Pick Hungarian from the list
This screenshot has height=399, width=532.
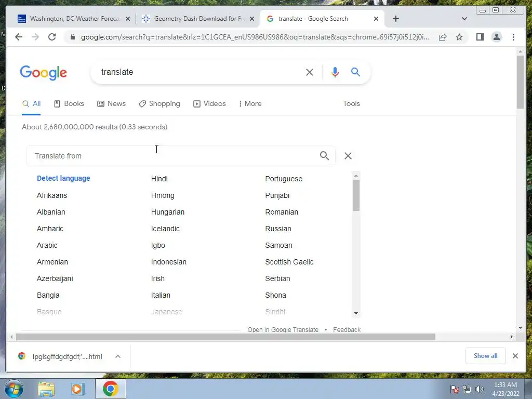click(x=168, y=212)
